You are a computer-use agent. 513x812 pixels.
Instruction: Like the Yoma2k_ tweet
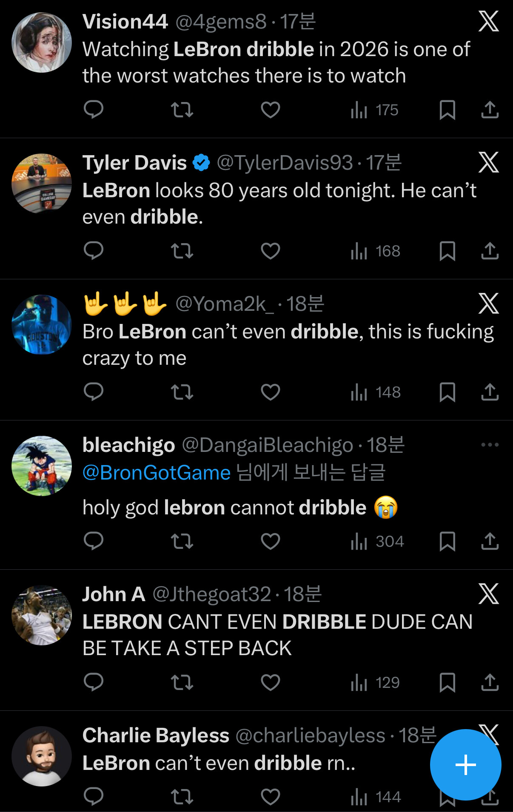271,392
